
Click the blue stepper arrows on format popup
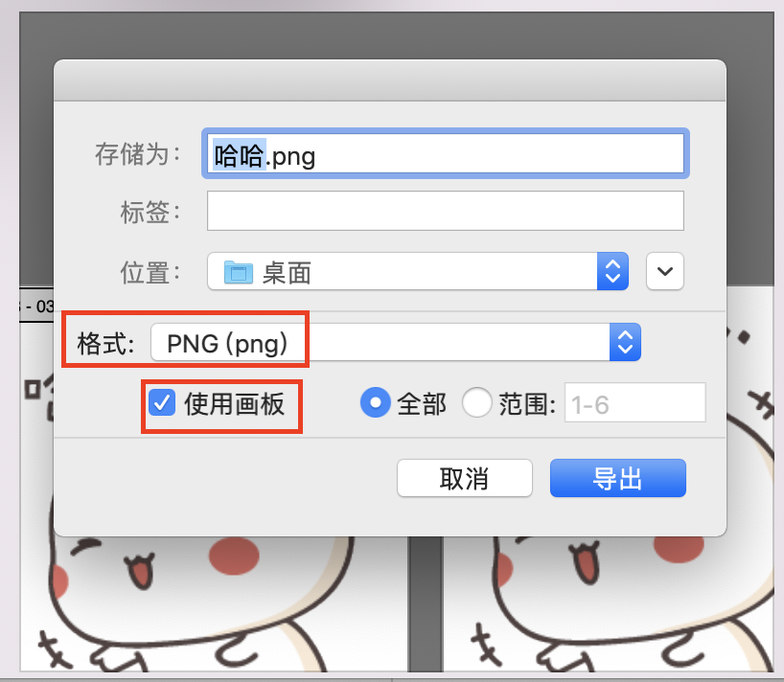click(625, 342)
